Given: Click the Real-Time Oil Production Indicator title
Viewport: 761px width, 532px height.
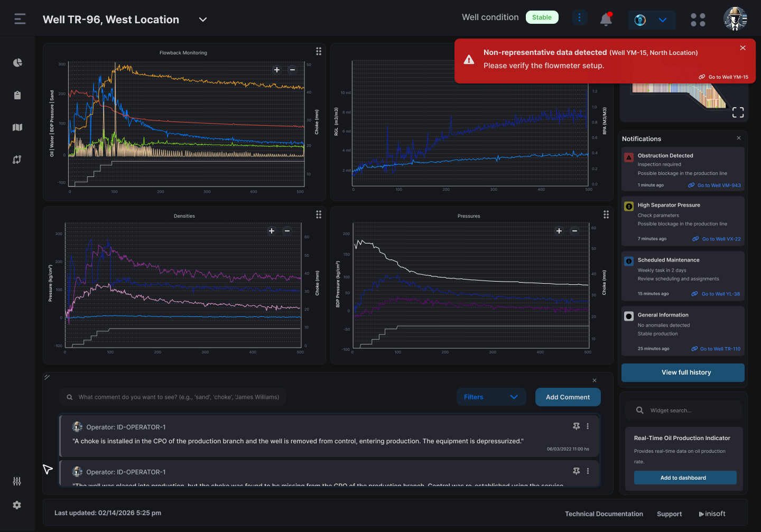Looking at the screenshot, I should click(x=682, y=438).
